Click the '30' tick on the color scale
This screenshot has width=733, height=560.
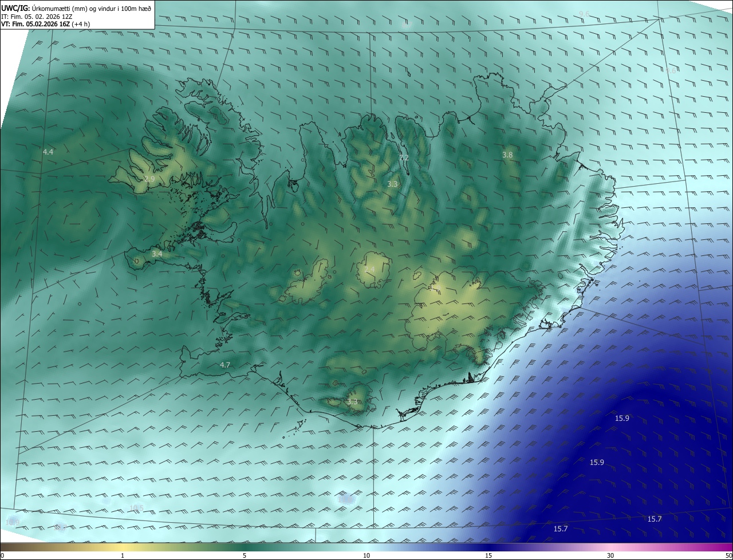click(610, 555)
